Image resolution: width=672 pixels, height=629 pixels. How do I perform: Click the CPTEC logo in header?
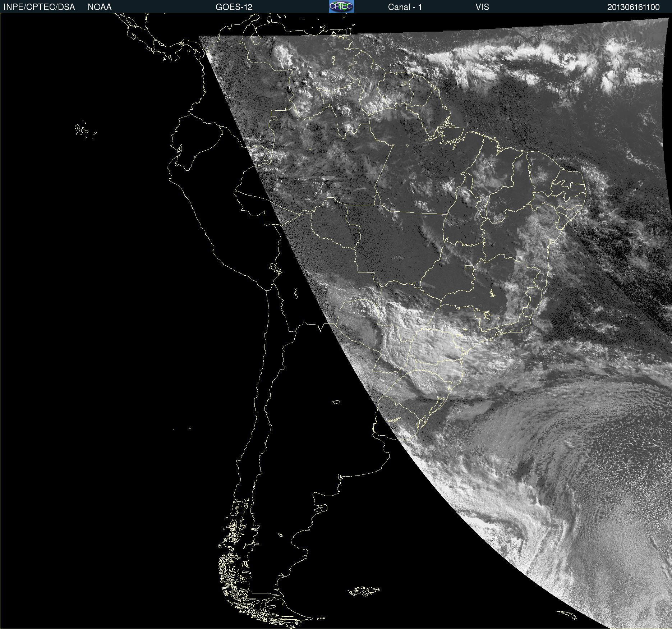pyautogui.click(x=341, y=6)
